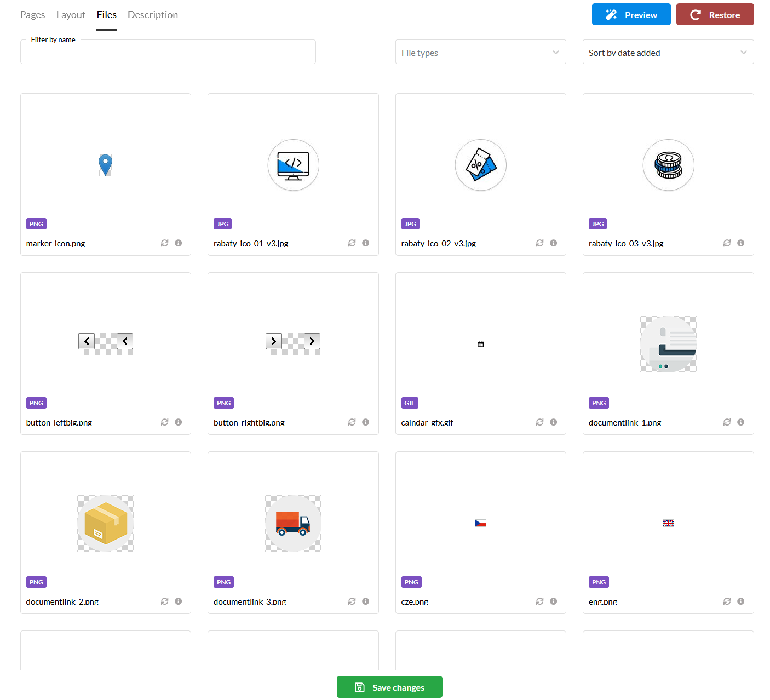Show info for rabaty_ico_03_v3.jpg
Viewport: 770px width, 700px height.
click(741, 243)
